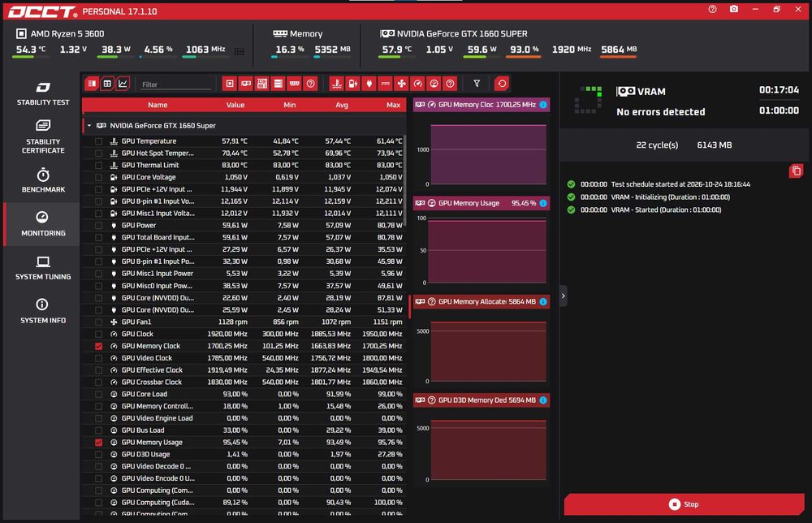The height and width of the screenshot is (523, 812).
Task: Open the Stability Test section
Action: (x=43, y=93)
